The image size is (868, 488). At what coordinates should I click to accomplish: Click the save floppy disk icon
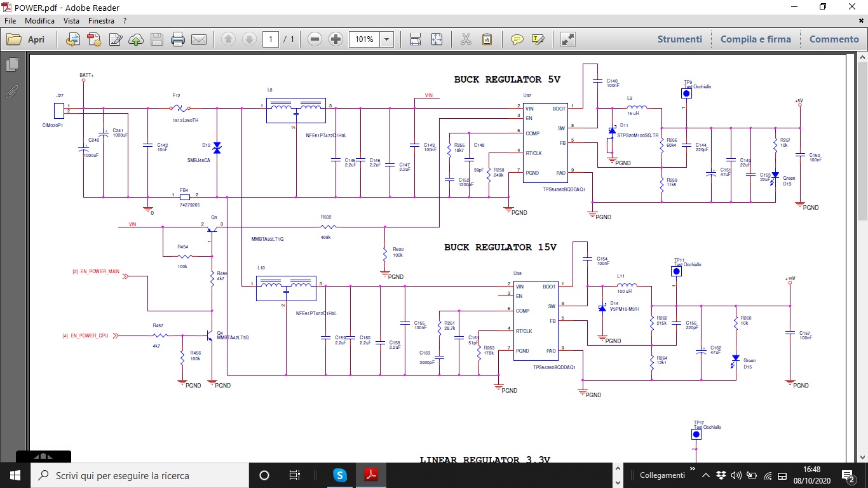[x=157, y=39]
